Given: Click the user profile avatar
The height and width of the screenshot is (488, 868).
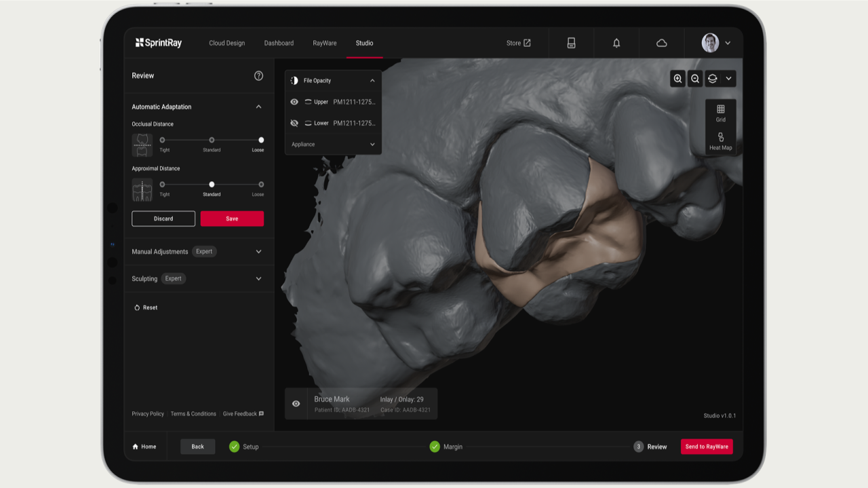Looking at the screenshot, I should (710, 43).
